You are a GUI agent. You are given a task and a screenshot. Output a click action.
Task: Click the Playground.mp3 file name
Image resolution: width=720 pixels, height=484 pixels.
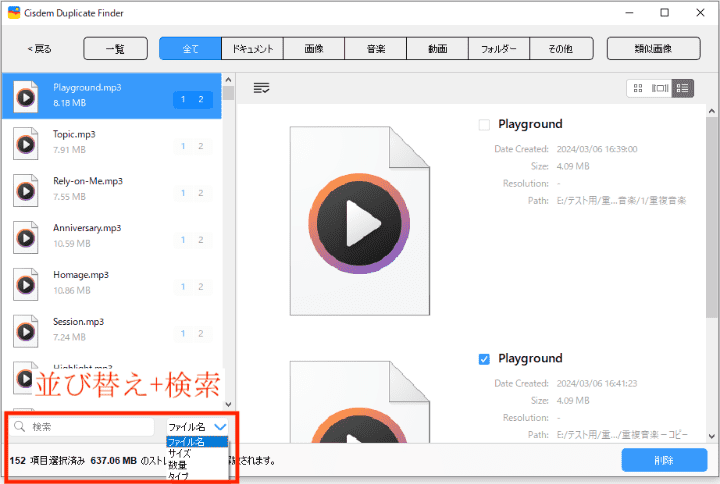(x=87, y=87)
